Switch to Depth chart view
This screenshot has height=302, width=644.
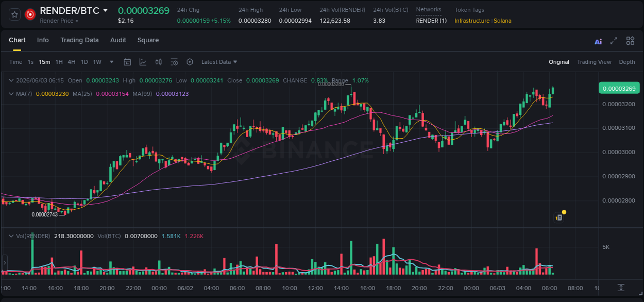pyautogui.click(x=627, y=62)
